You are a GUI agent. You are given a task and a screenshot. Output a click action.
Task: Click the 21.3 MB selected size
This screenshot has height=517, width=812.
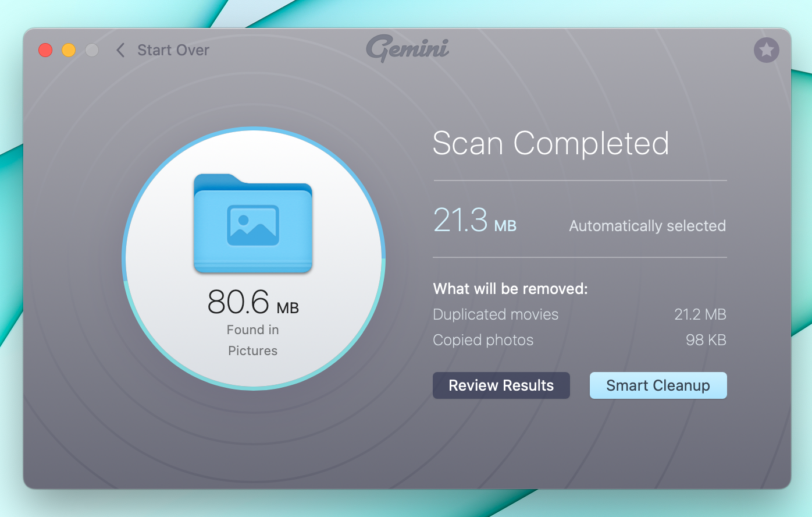tap(475, 221)
